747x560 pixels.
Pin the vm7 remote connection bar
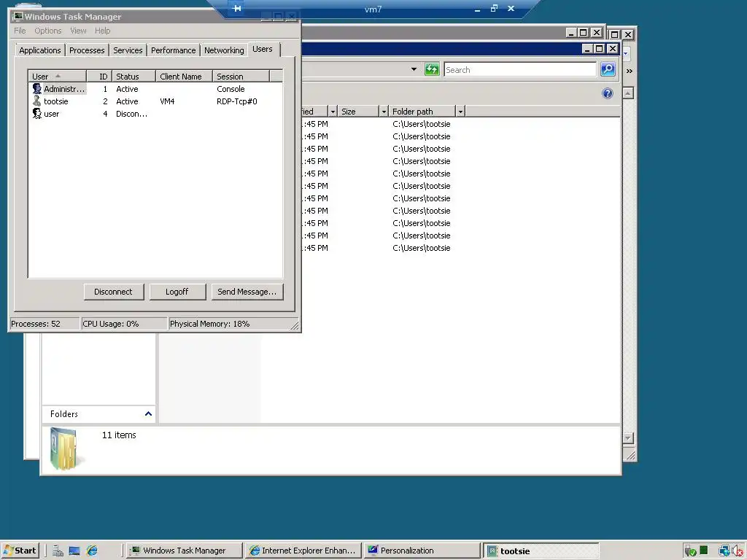coord(237,8)
